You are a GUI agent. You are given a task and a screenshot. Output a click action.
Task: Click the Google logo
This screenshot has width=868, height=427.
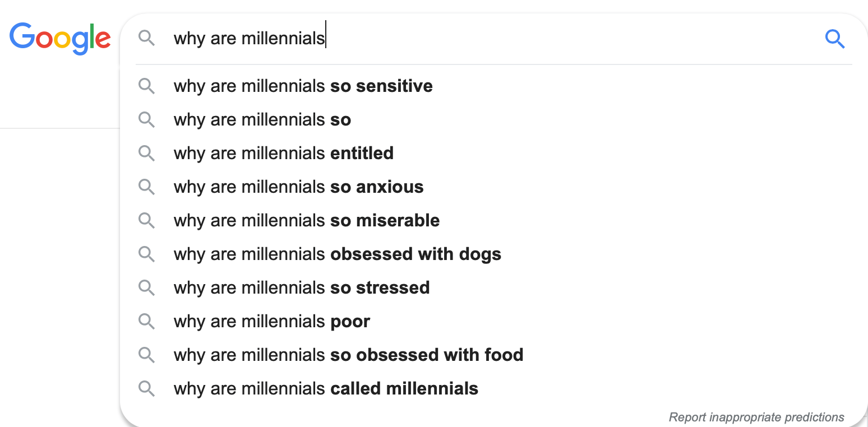[60, 38]
